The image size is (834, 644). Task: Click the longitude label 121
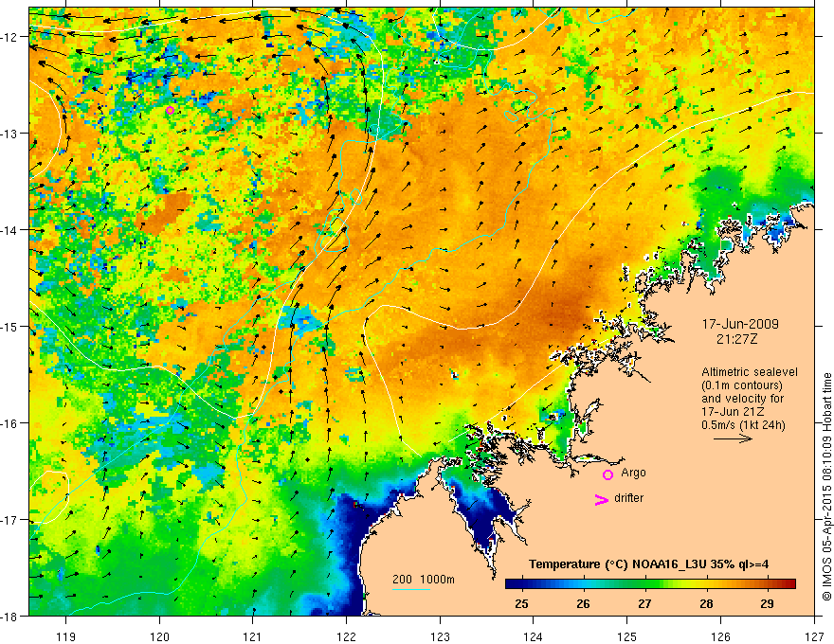253,636
